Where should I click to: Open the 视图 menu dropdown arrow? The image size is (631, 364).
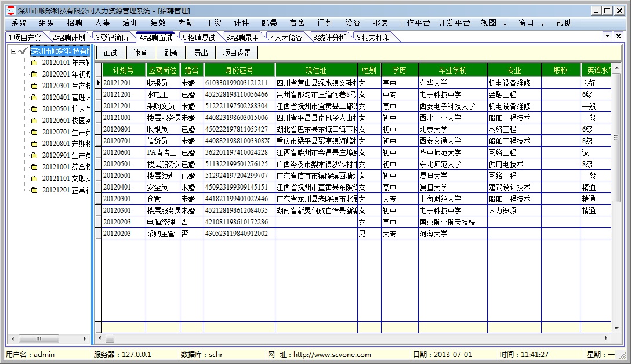505,24
